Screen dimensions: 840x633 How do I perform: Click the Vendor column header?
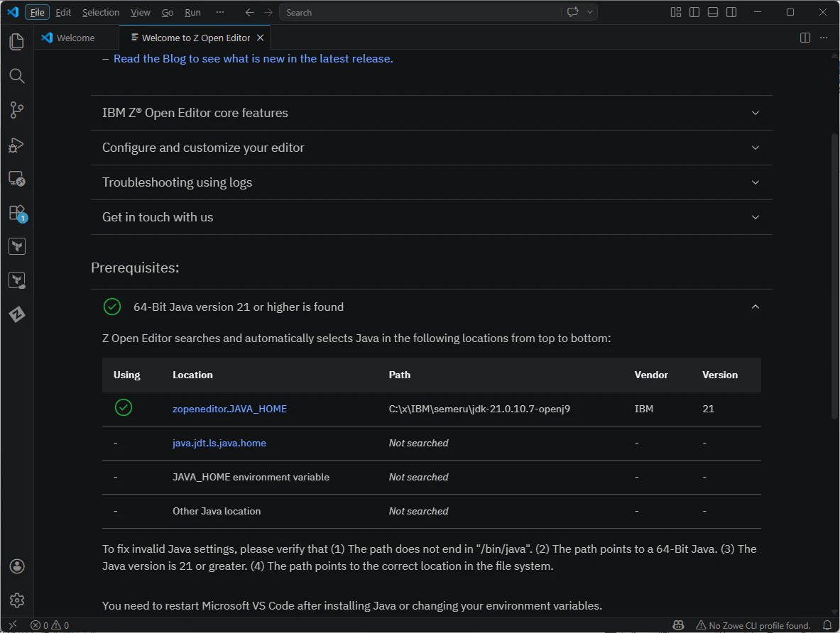click(x=651, y=375)
